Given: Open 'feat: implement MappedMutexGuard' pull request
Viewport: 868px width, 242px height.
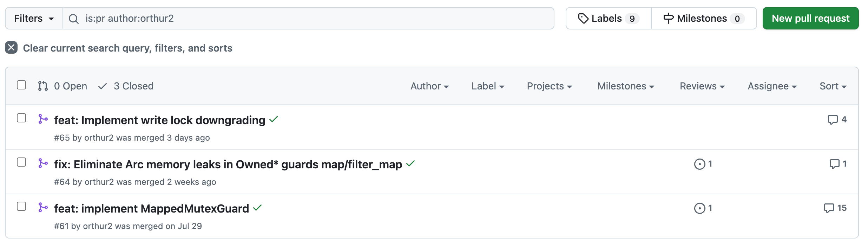Looking at the screenshot, I should click(x=151, y=209).
